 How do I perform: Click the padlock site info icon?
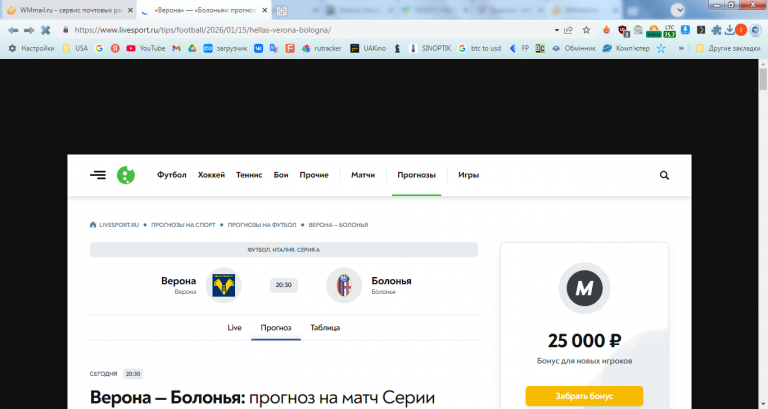(66, 30)
